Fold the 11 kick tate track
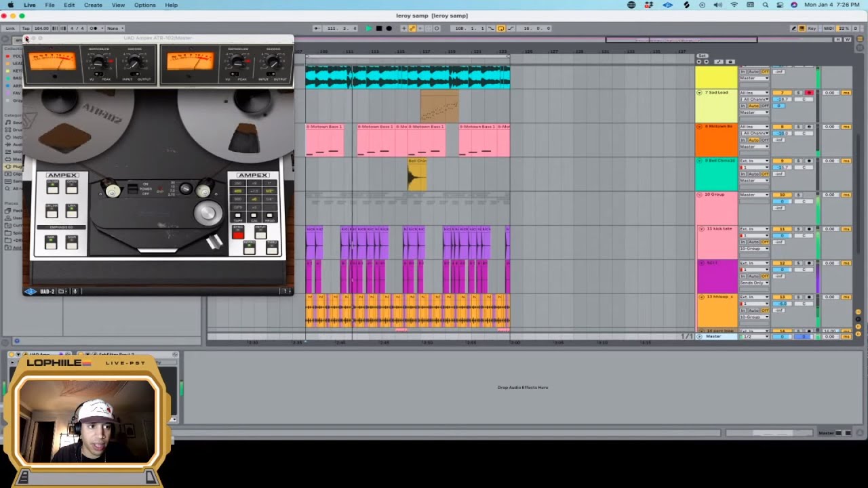The height and width of the screenshot is (488, 868). (x=702, y=229)
